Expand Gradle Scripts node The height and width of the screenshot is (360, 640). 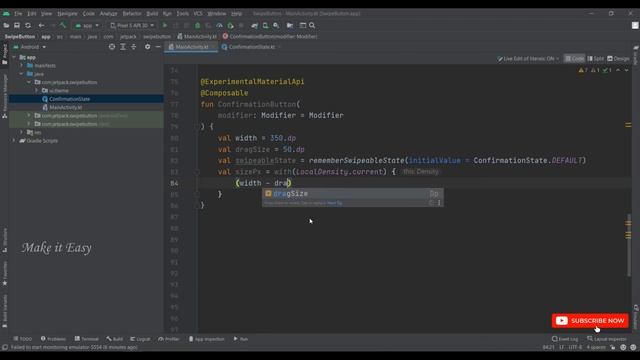14,141
